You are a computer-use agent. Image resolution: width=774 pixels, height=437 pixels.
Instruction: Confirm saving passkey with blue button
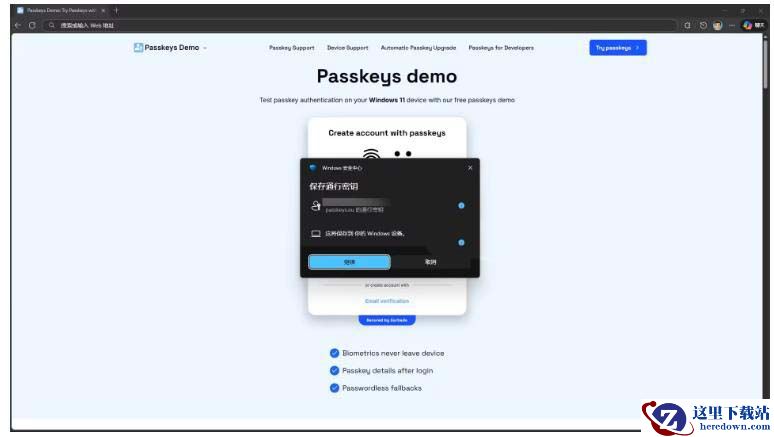[x=349, y=262]
